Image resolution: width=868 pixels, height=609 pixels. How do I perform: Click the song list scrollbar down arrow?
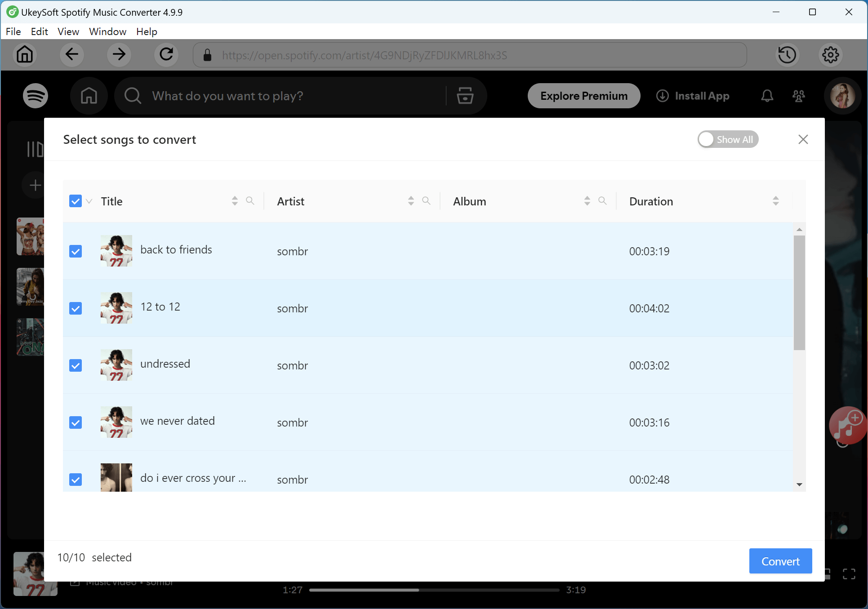799,485
